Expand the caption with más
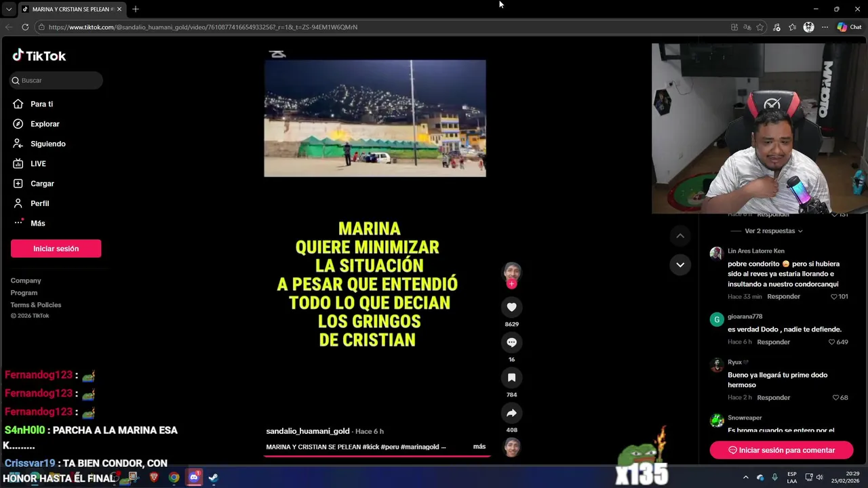Viewport: 868px width, 488px height. 479,447
